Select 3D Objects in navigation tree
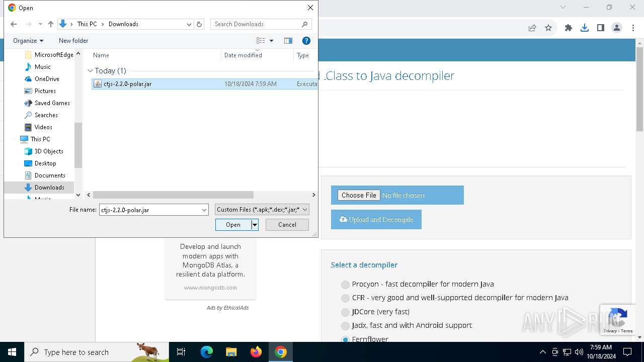 pyautogui.click(x=44, y=151)
